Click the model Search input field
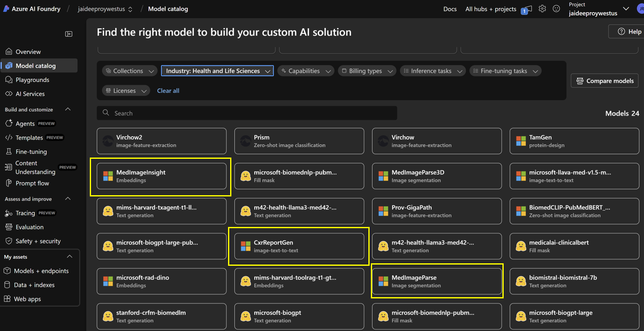Viewport: 644px width, 331px height. (246, 113)
